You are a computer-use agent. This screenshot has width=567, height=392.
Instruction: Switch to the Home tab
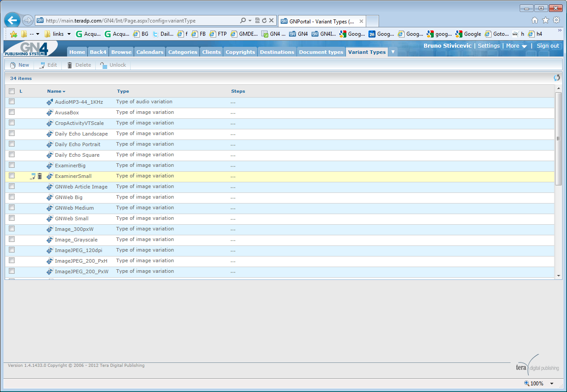tap(77, 52)
